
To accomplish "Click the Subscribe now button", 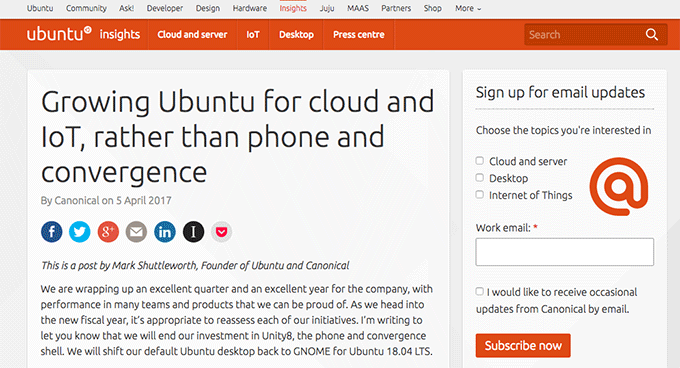I will [x=523, y=345].
